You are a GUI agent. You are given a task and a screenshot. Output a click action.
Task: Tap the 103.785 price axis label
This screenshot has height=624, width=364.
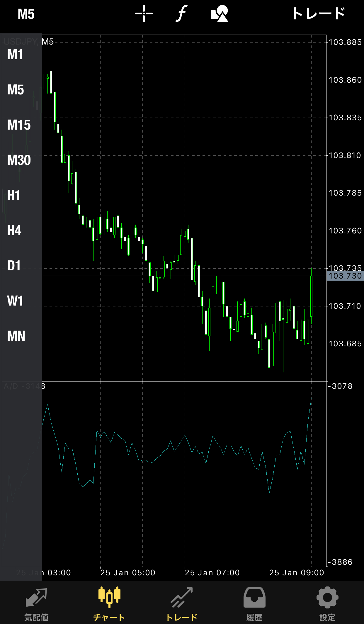[x=345, y=193]
